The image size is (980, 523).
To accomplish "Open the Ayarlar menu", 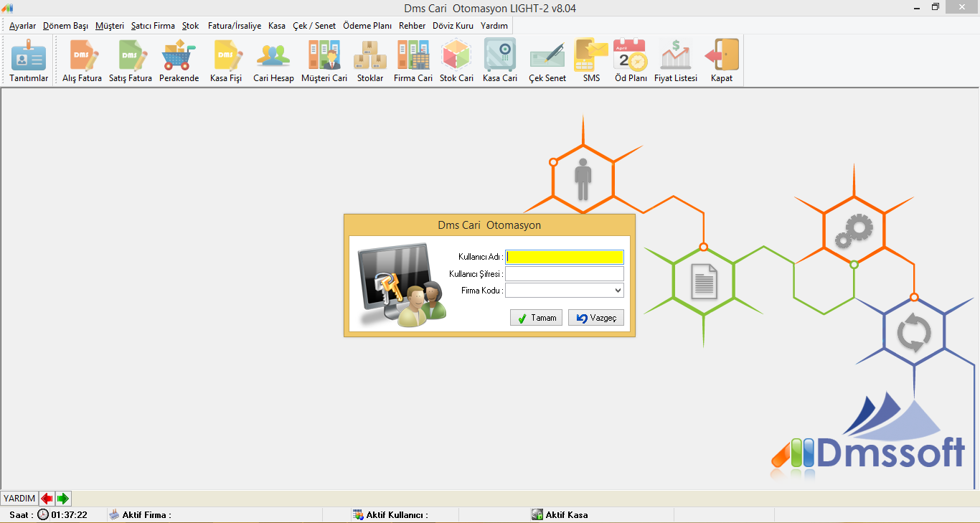I will (x=22, y=26).
